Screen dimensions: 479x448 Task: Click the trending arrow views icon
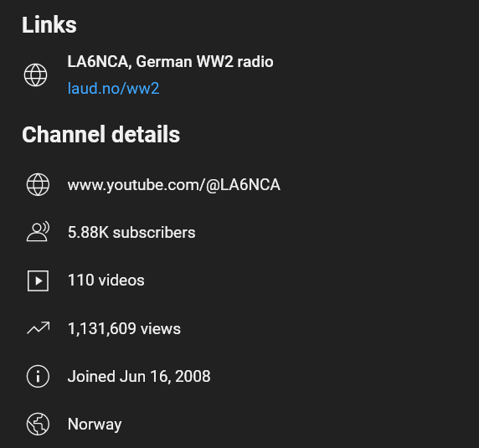click(x=38, y=328)
